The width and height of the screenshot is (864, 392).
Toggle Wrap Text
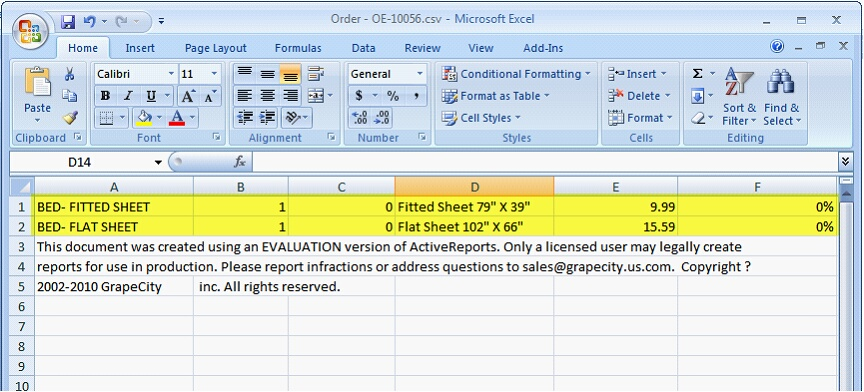coord(316,74)
